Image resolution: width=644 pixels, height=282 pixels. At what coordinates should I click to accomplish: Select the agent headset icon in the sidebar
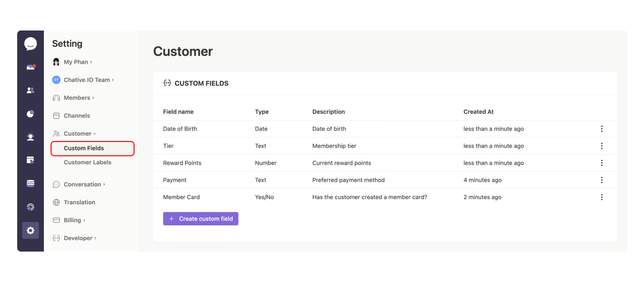click(x=31, y=137)
